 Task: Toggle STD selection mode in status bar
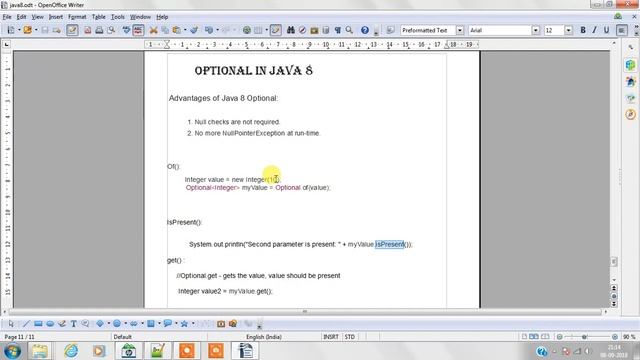350,337
